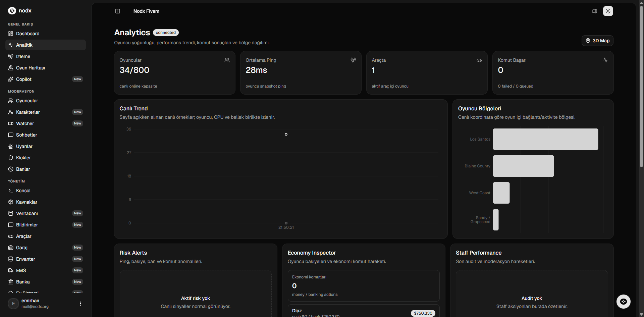Click the Karakterler icon
The image size is (644, 317).
coord(11,112)
